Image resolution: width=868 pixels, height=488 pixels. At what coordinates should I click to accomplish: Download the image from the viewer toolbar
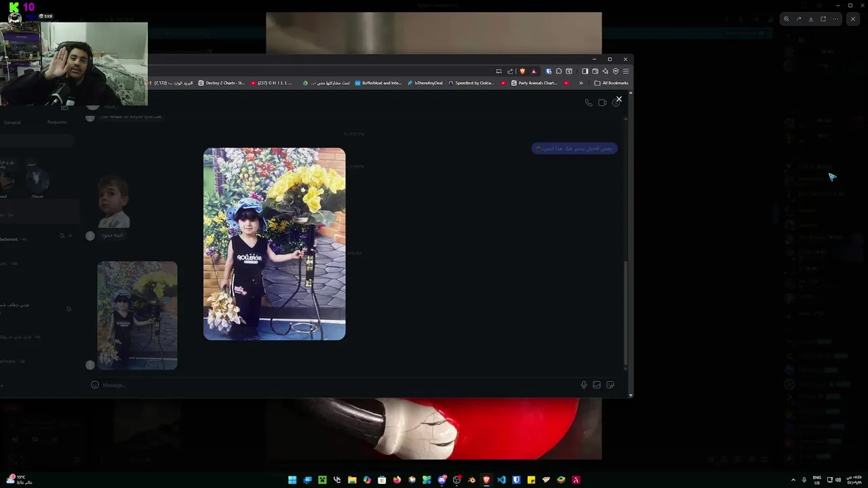pyautogui.click(x=811, y=19)
